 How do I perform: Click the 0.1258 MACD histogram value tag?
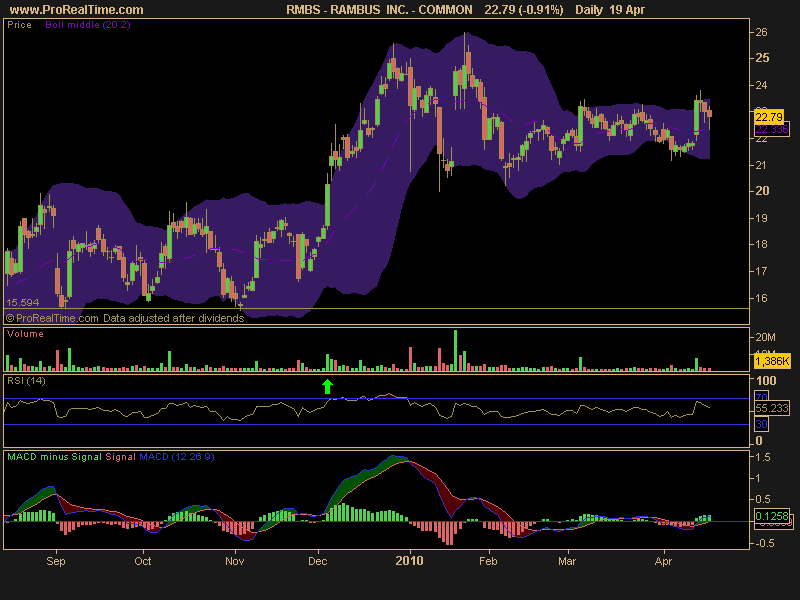coord(772,516)
